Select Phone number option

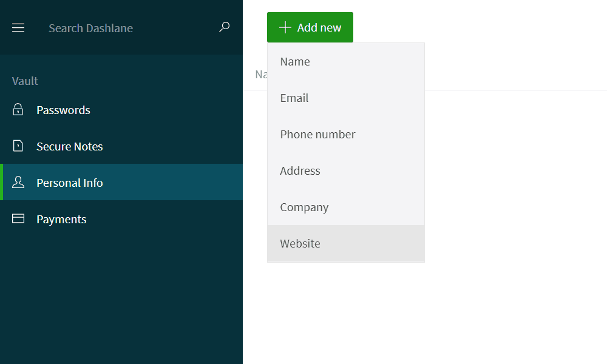pos(346,134)
